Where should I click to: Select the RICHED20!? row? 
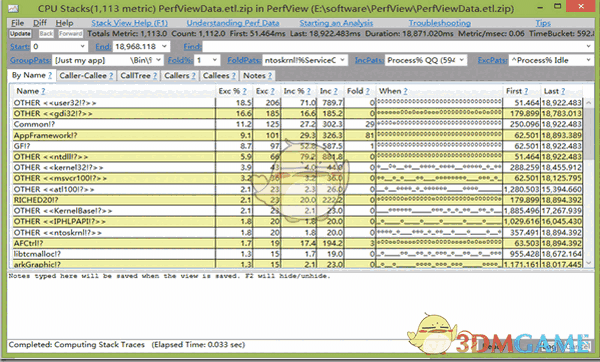(x=298, y=200)
